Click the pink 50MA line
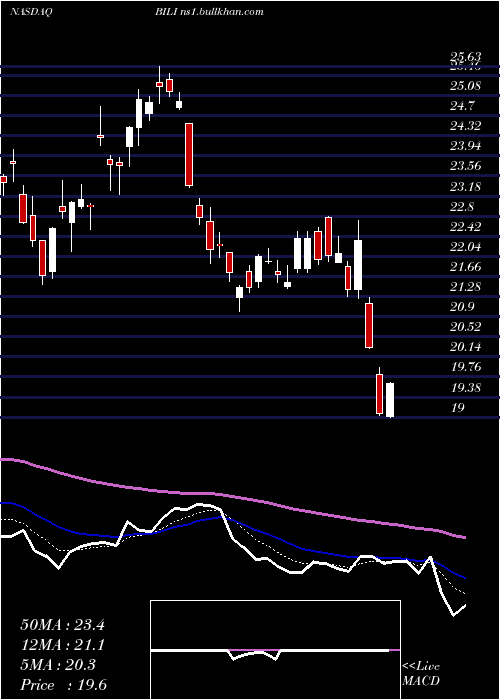This screenshot has width=500, height=700. [x=232, y=496]
